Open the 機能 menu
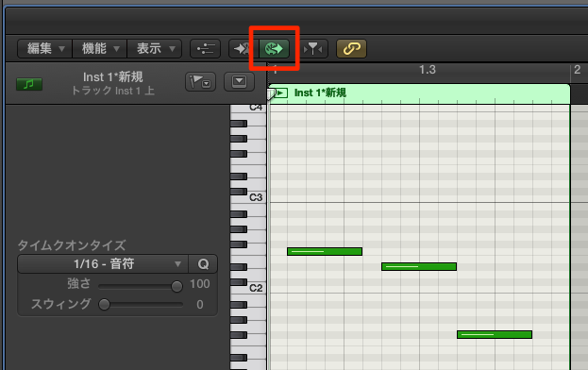Image resolution: width=588 pixels, height=370 pixels. tap(100, 49)
